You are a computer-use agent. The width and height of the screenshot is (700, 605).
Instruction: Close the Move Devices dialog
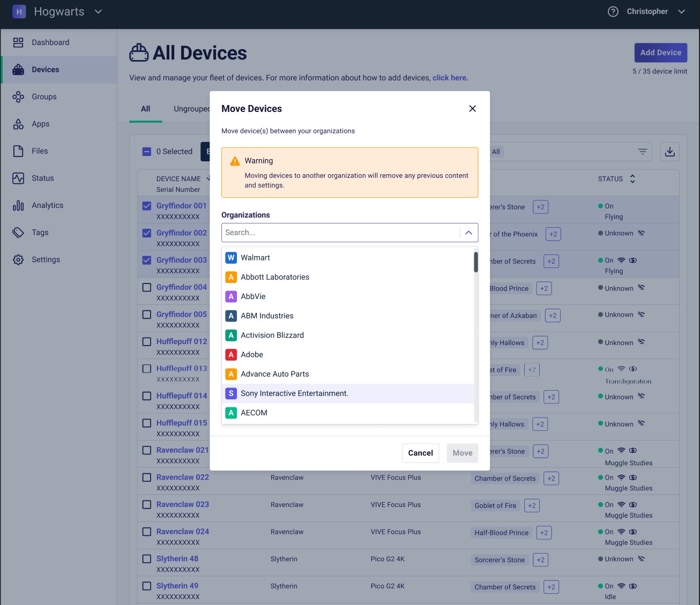point(472,108)
